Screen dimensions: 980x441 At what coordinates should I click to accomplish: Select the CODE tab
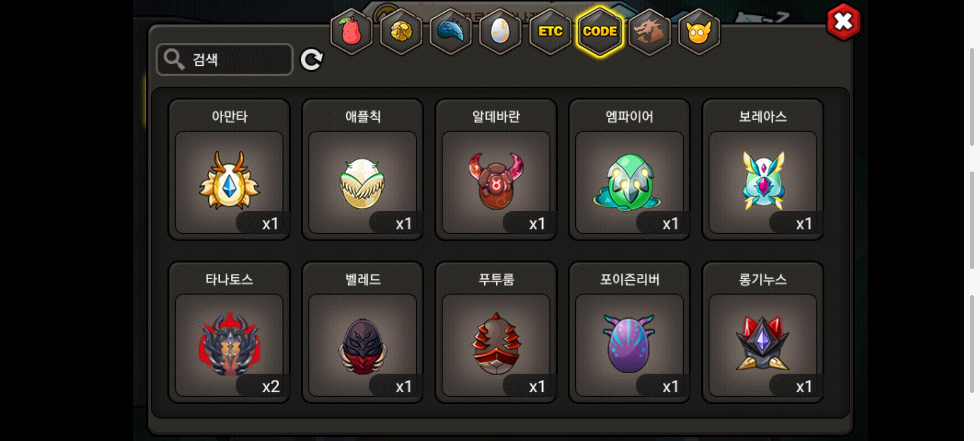click(600, 31)
